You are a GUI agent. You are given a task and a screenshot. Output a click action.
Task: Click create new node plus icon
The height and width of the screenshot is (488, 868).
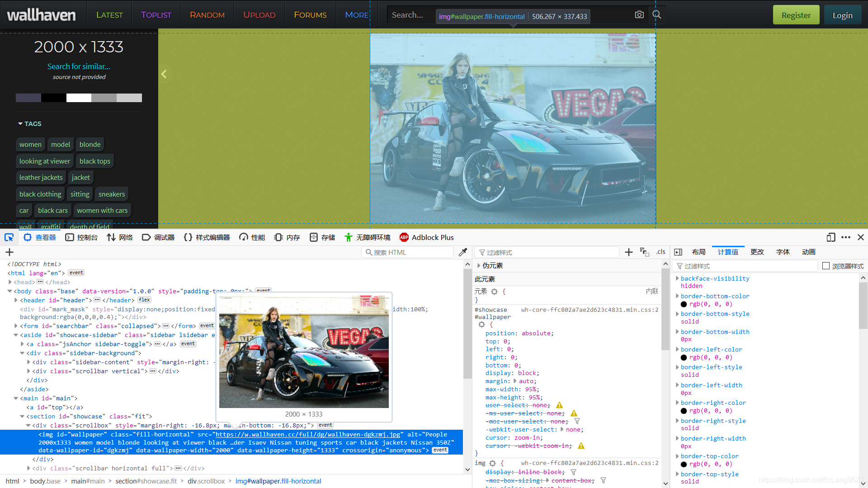[9, 252]
